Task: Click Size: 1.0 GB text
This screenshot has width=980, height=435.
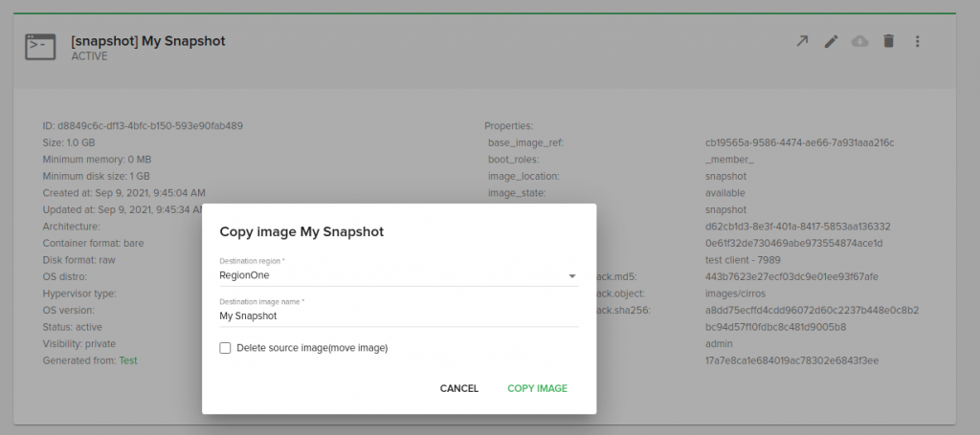Action: pyautogui.click(x=69, y=142)
